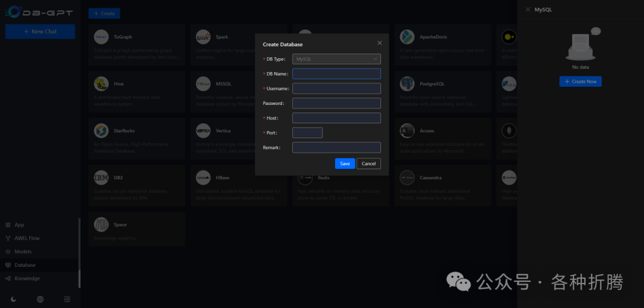Cancel the Create Database dialog
Screen dimensions: 644x308
coord(369,164)
